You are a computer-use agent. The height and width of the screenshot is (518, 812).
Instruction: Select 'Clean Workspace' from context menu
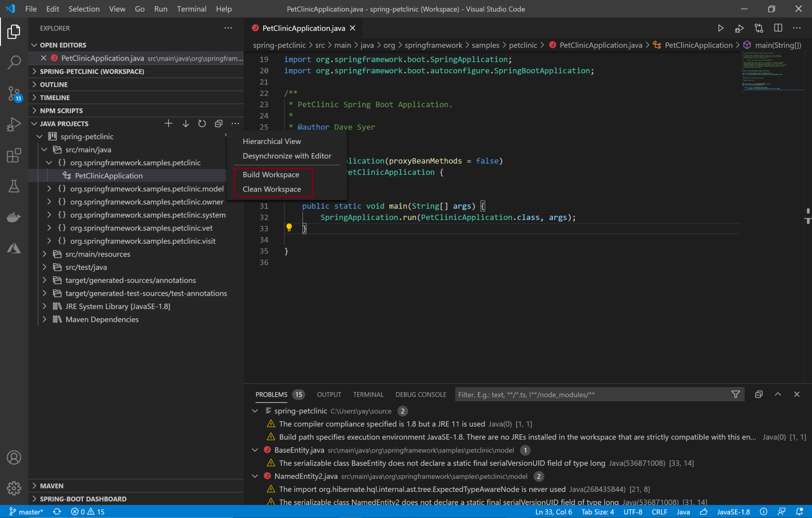click(271, 189)
